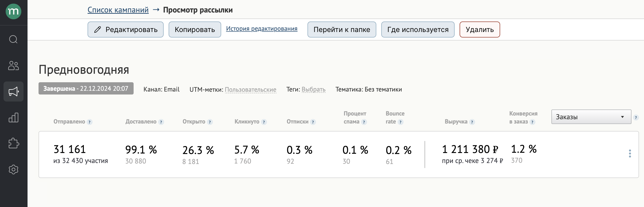Open customers section via people icon
The width and height of the screenshot is (644, 207).
pos(14,65)
